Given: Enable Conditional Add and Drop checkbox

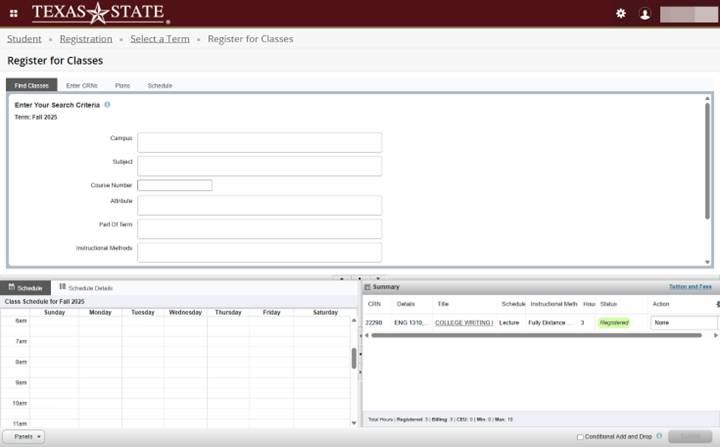Looking at the screenshot, I should (580, 437).
